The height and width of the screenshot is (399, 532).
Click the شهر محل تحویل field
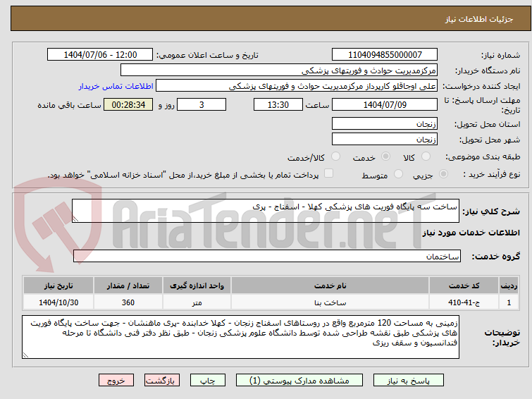[385, 139]
